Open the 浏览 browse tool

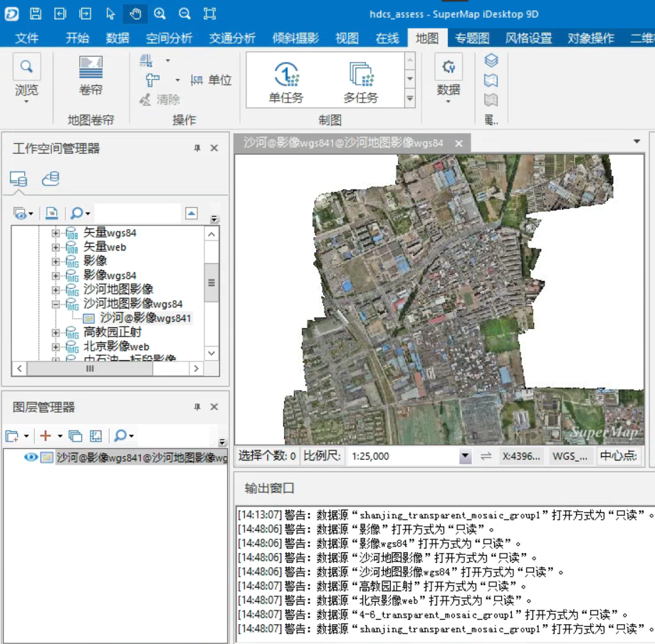point(26,78)
